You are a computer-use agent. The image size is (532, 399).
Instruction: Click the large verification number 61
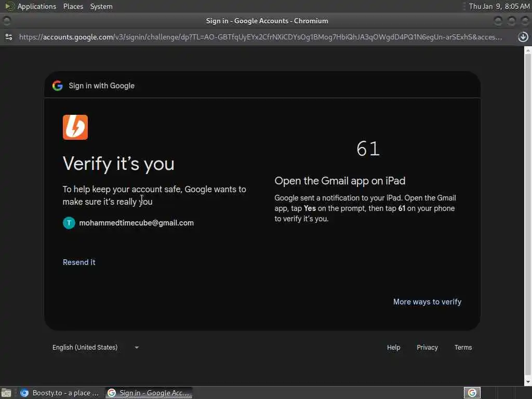(368, 149)
